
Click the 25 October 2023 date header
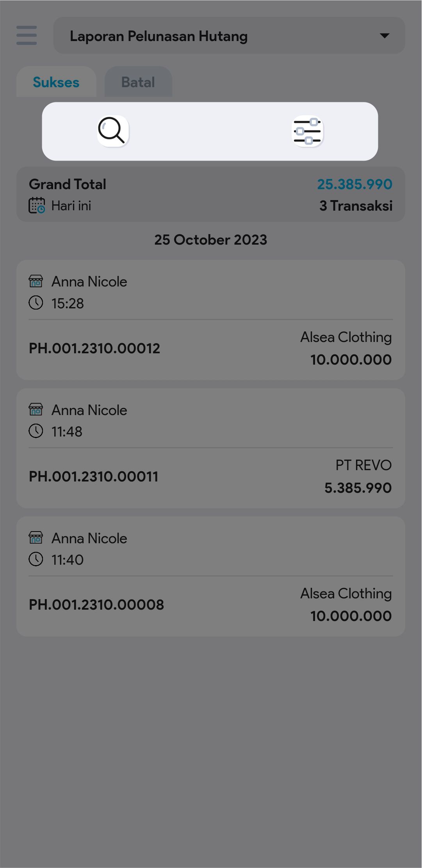(211, 240)
